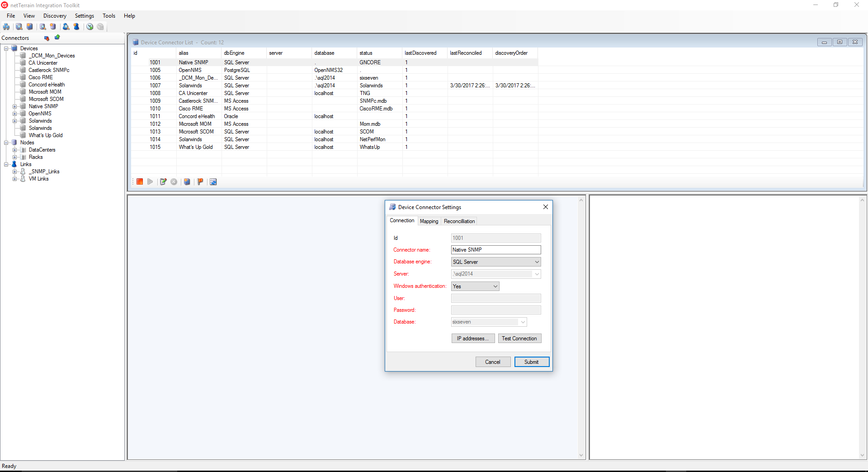The height and width of the screenshot is (472, 868).
Task: Expand the DataCenters tree node
Action: [14, 150]
